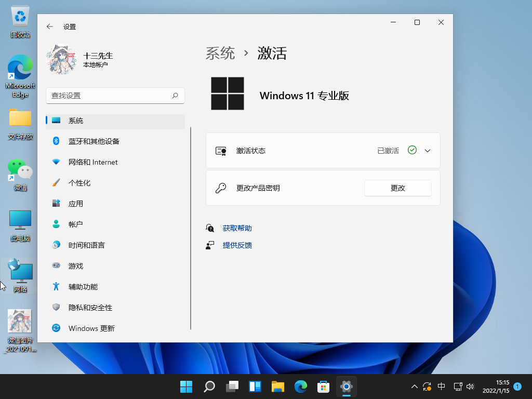Click the volume icon in the system tray
This screenshot has height=399, width=532.
pyautogui.click(x=470, y=387)
